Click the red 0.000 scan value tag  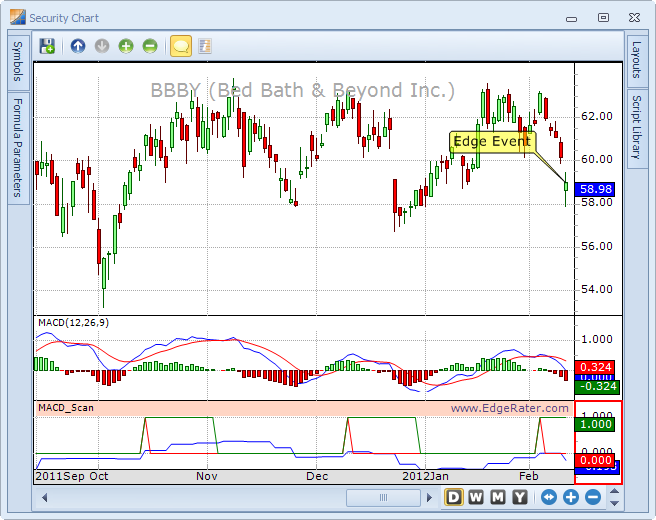pos(595,460)
